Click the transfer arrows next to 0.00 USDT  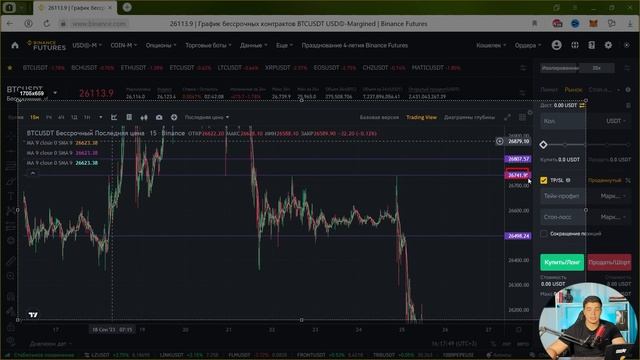[582, 105]
